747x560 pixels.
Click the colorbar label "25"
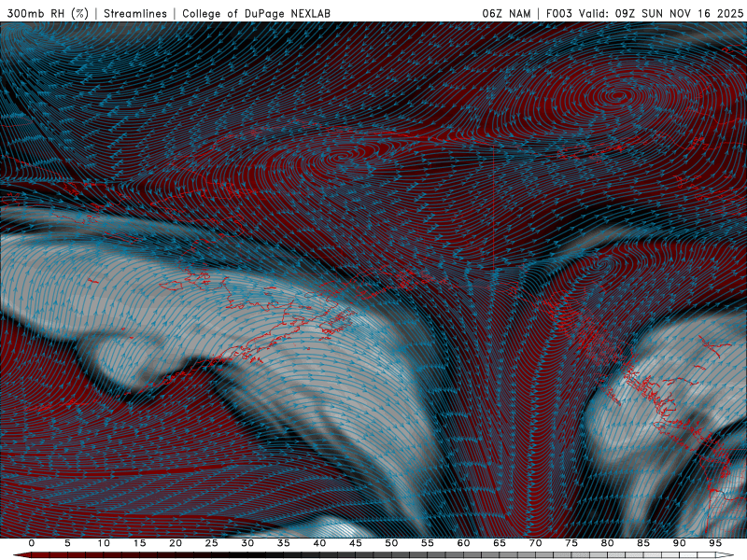pyautogui.click(x=212, y=543)
